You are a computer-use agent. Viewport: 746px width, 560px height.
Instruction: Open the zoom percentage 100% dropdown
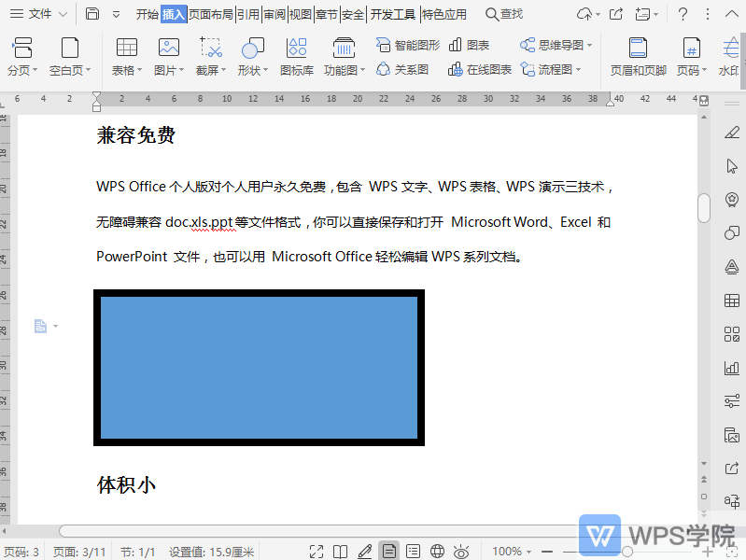tap(513, 552)
